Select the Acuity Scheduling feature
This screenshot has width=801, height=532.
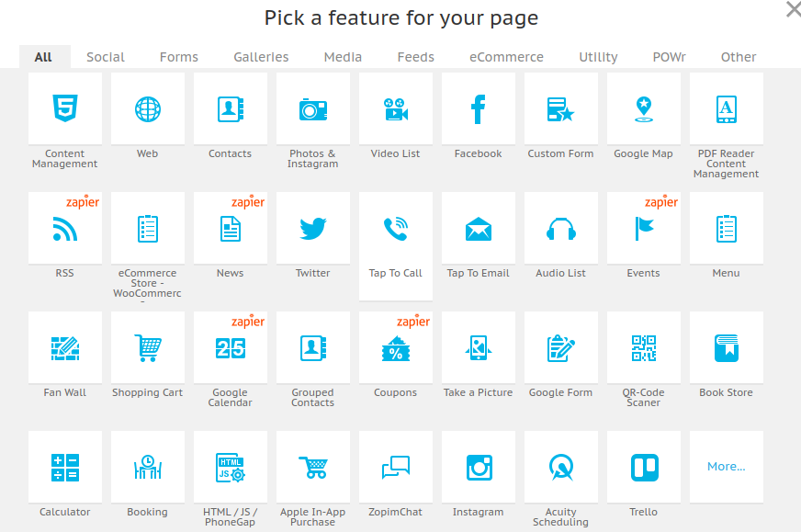click(560, 466)
